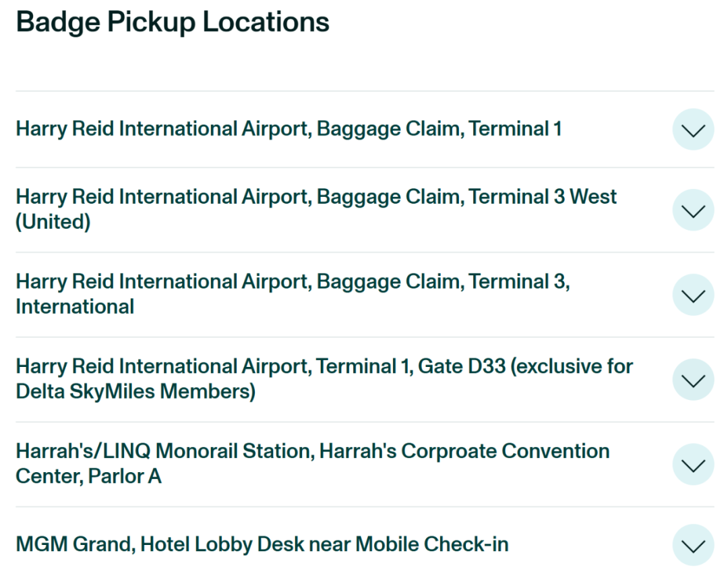Screen dimensions: 728x574
Task: Expand the MGM Grand, Hotel Lobby Desk title
Action: pyautogui.click(x=262, y=544)
